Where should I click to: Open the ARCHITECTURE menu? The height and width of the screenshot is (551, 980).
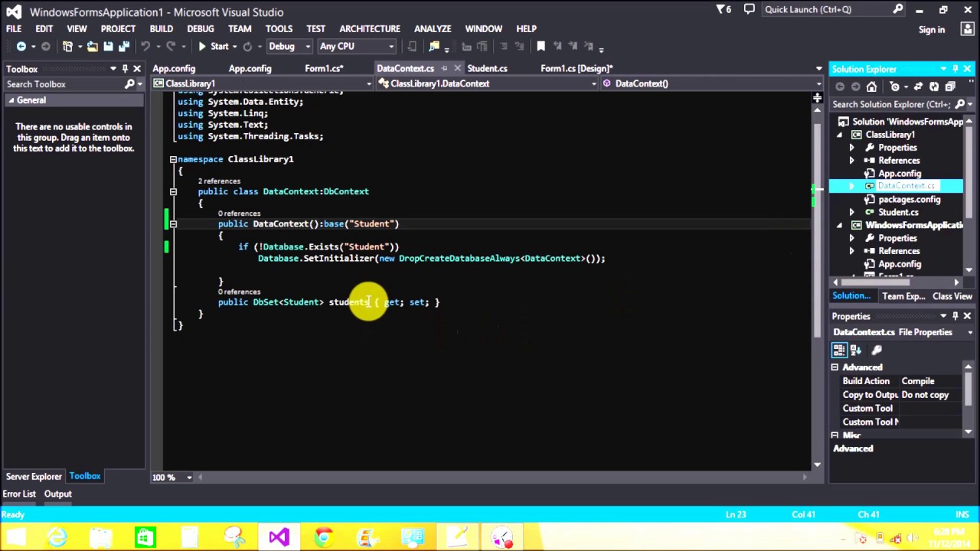click(370, 28)
